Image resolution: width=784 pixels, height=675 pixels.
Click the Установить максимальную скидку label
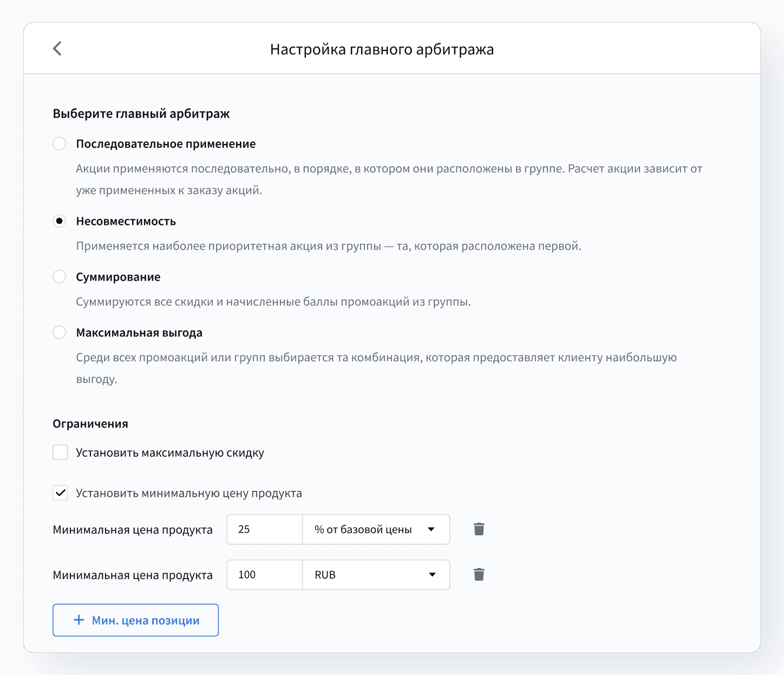(x=169, y=452)
